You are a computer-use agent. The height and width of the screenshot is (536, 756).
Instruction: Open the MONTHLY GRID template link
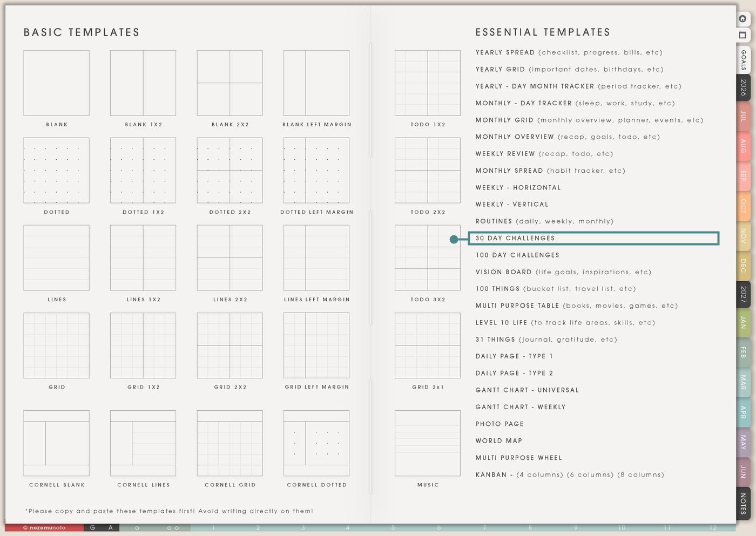[x=589, y=120]
